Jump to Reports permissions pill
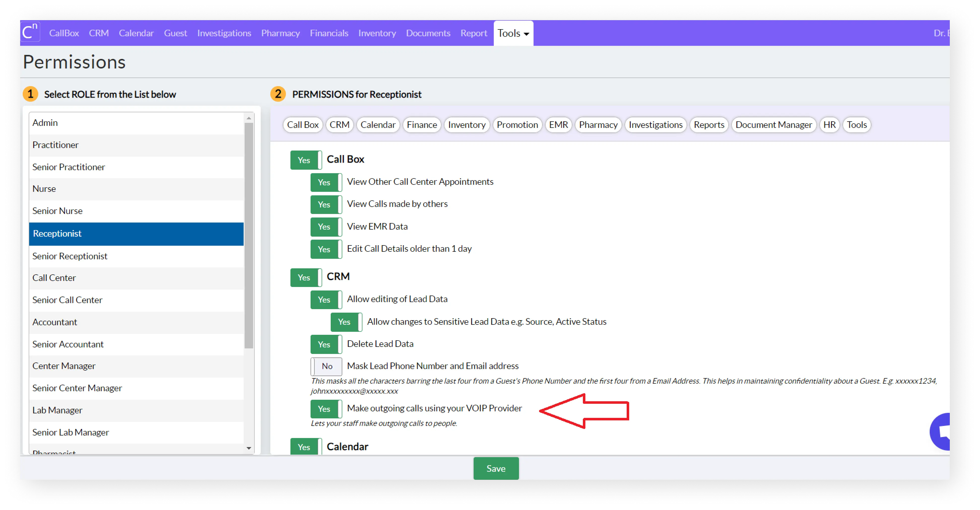Viewport: 980px width, 510px height. click(x=709, y=125)
